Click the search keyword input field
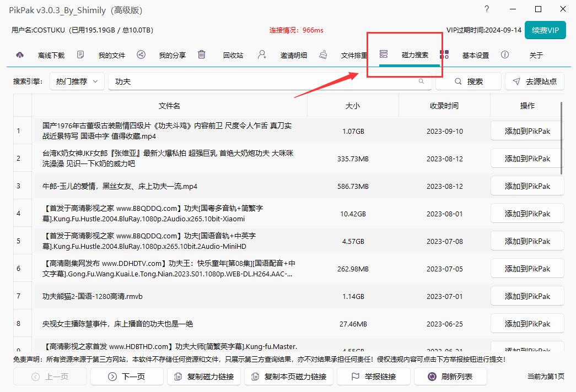 [x=265, y=81]
